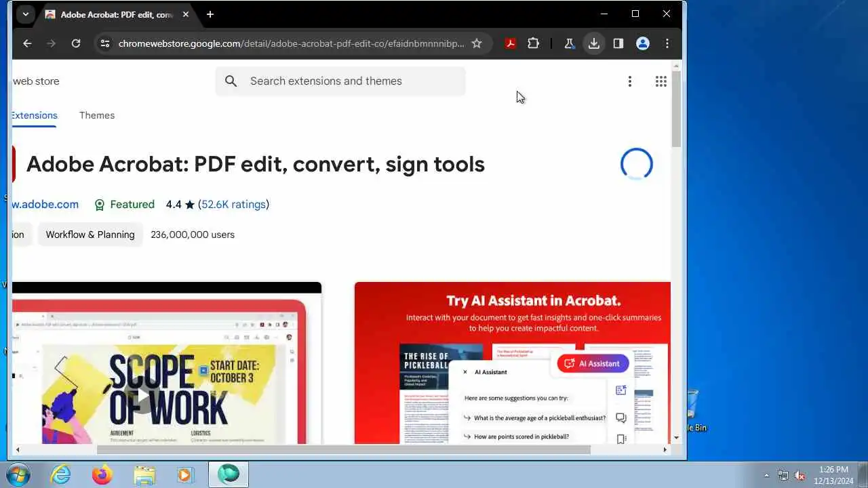Toggle the side panel icon
This screenshot has width=868, height=488.
(x=618, y=43)
